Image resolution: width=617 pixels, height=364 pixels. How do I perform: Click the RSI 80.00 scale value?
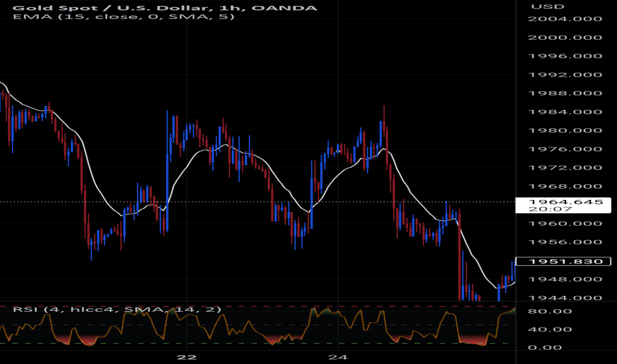click(550, 311)
